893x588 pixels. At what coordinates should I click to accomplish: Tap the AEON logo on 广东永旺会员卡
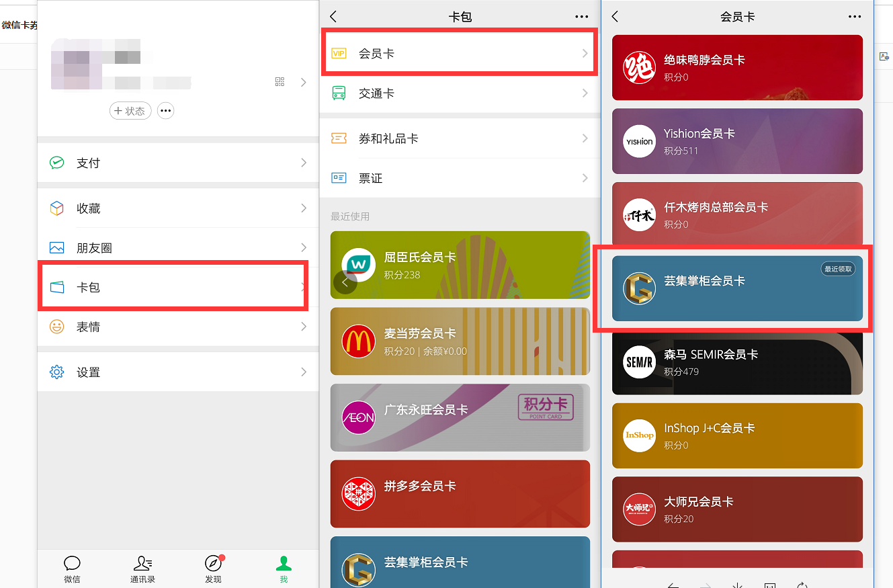tap(358, 418)
